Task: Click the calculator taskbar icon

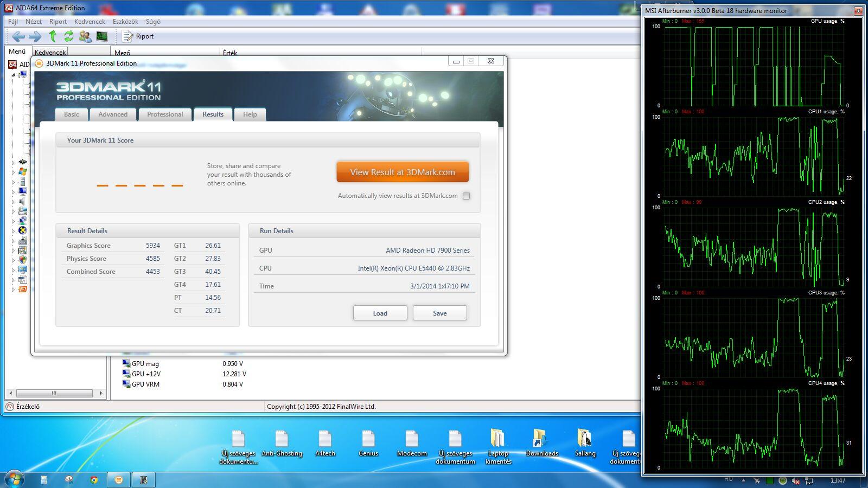Action: click(x=43, y=480)
